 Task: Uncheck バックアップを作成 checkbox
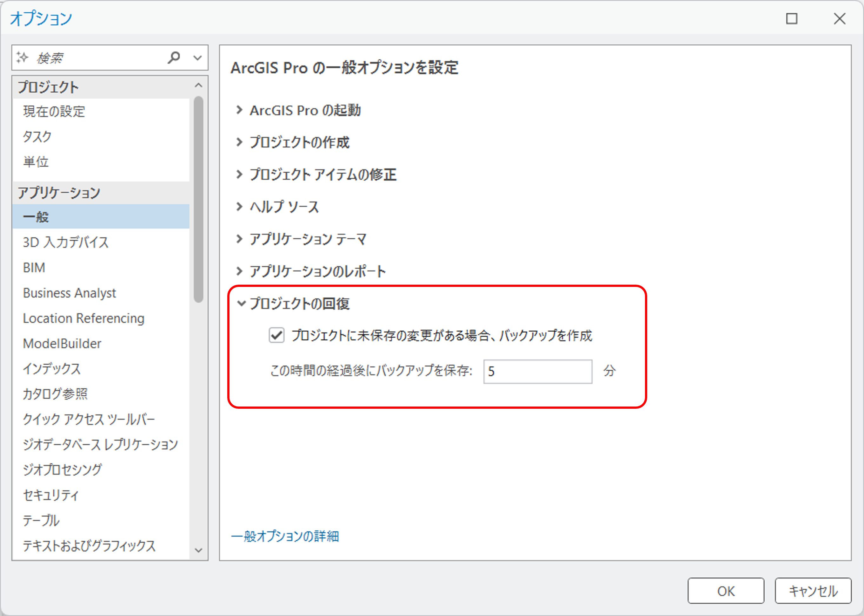(276, 335)
